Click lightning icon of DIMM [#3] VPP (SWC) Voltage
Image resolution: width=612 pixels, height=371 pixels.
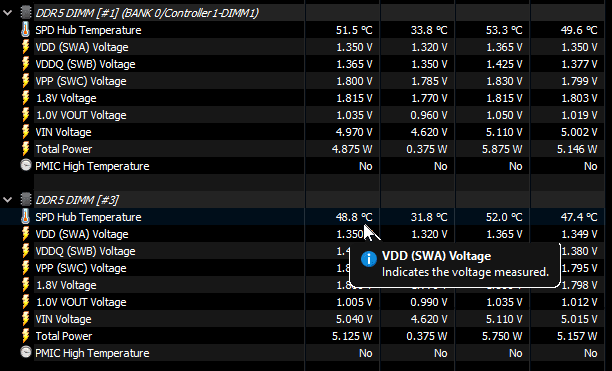coord(25,268)
